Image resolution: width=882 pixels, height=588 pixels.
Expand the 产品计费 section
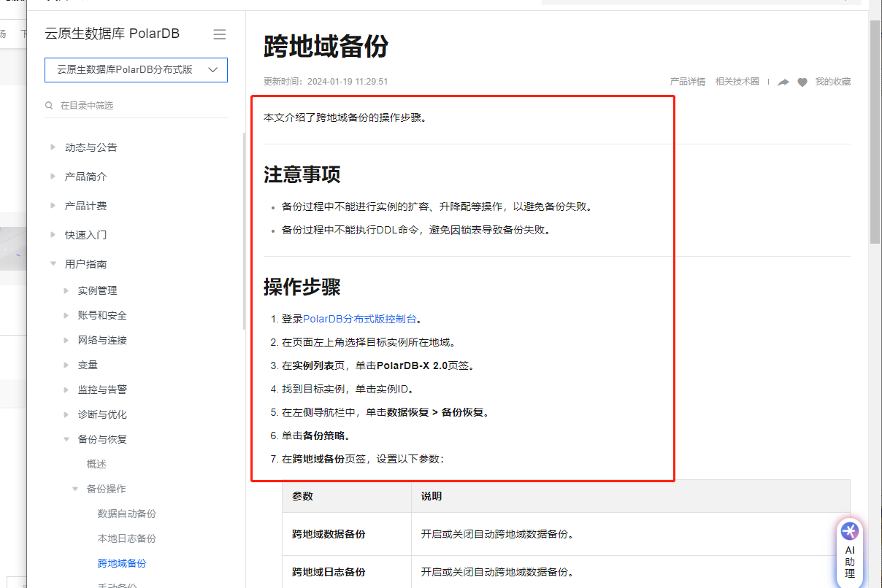coord(53,206)
